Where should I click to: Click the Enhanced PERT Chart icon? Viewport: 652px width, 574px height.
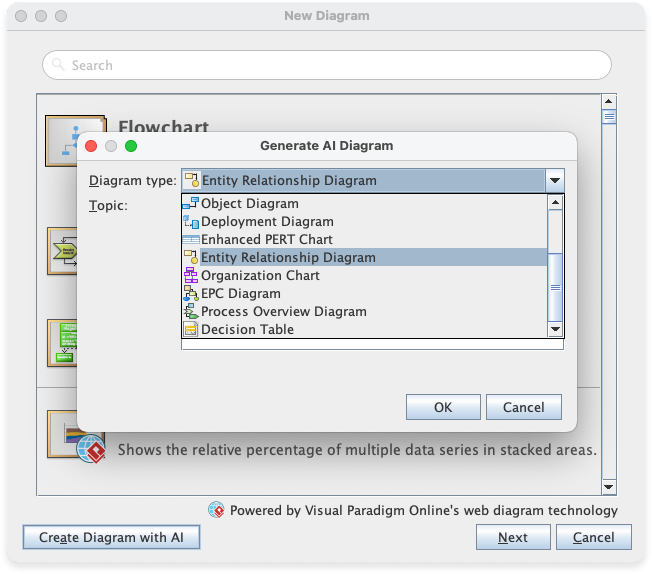pyautogui.click(x=190, y=240)
